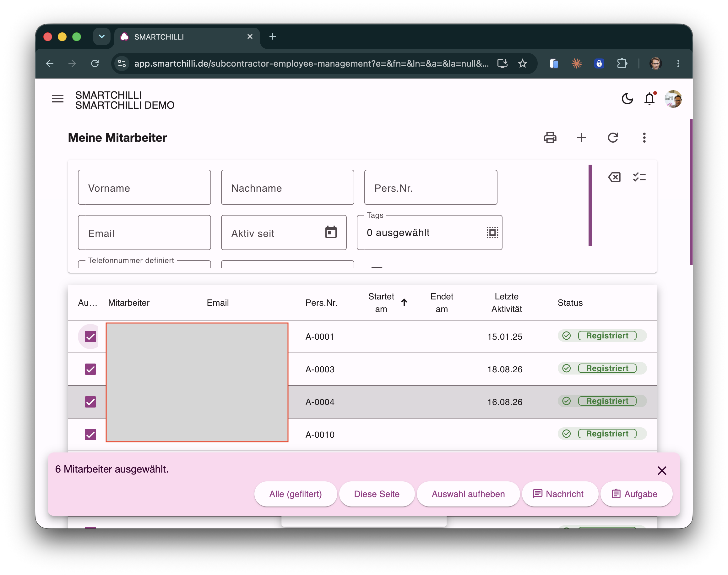
Task: Open the three-dot page options menu
Action: pos(644,138)
